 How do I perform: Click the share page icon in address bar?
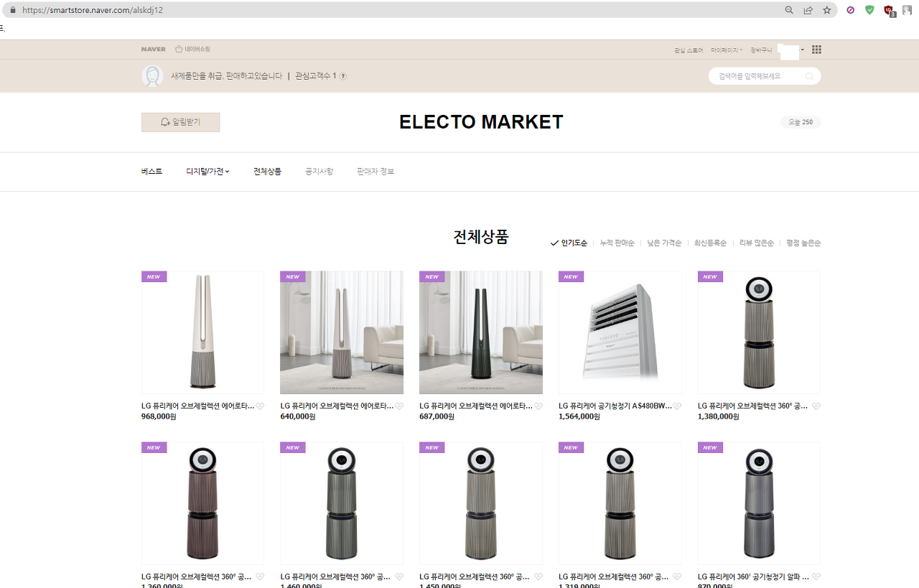(808, 10)
